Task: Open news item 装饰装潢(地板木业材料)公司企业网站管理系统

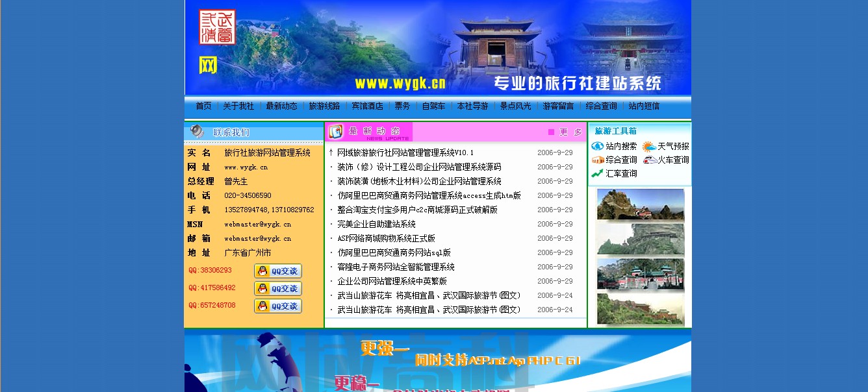Action: point(419,181)
